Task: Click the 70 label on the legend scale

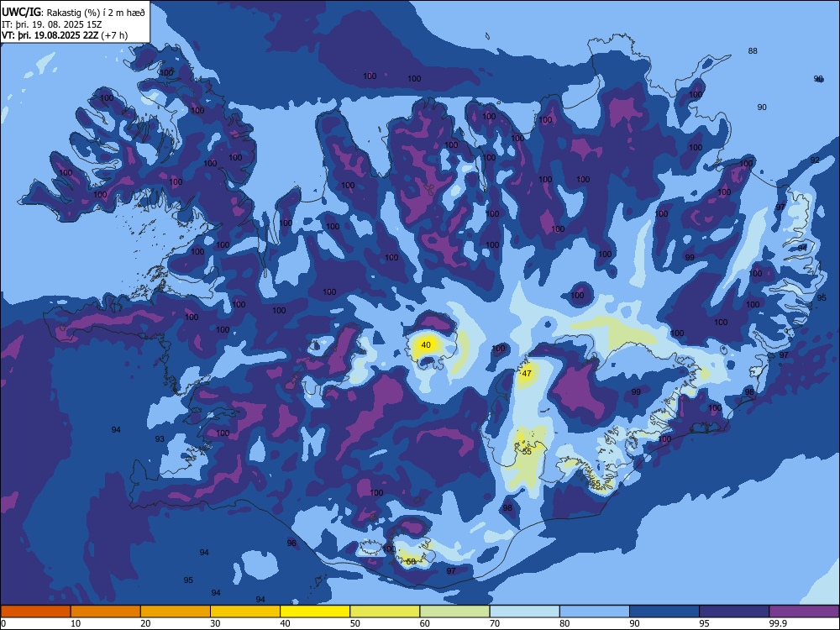Action: [x=495, y=623]
